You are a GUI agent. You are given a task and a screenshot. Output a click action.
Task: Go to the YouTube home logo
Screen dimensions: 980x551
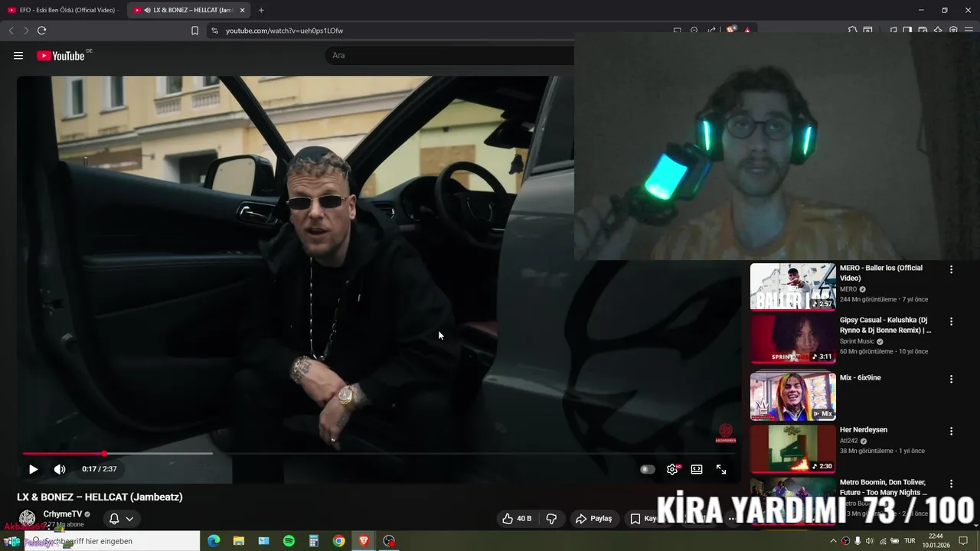pos(60,55)
